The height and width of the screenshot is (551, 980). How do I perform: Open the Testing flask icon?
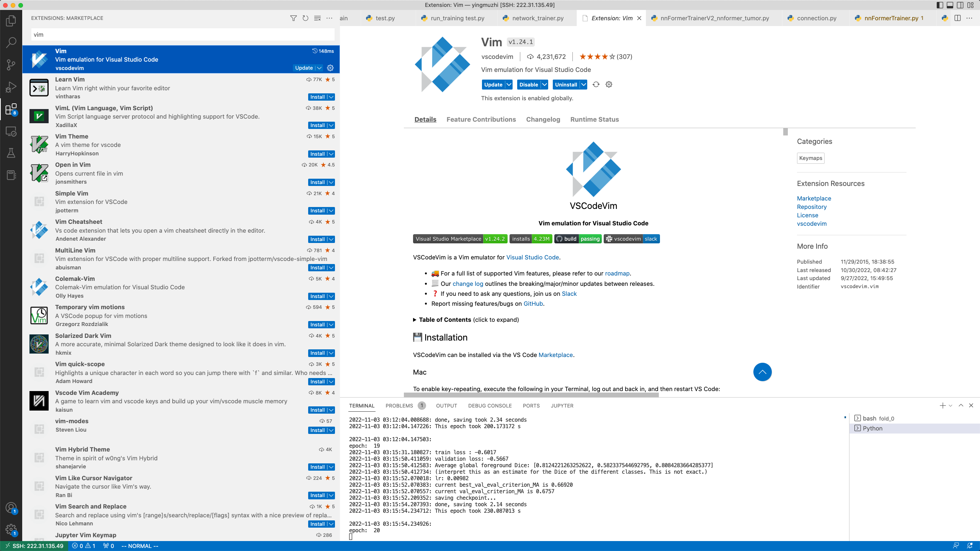tap(11, 153)
